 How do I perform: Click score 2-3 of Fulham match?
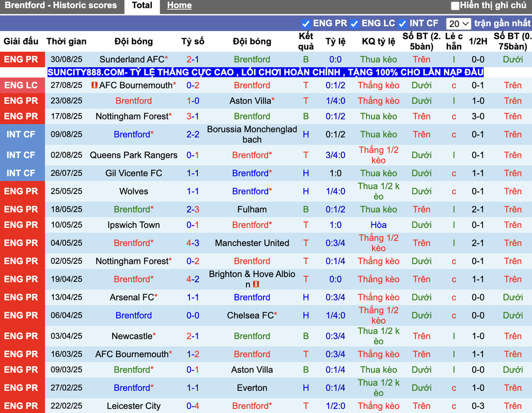[x=193, y=209]
